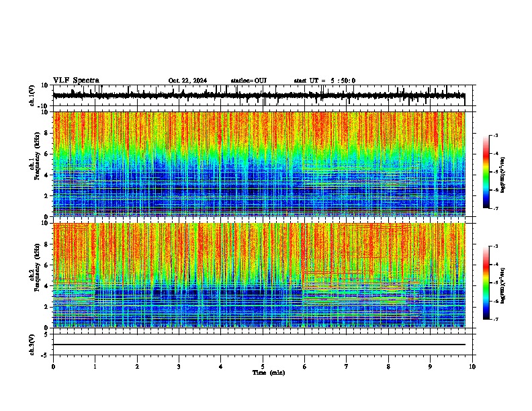The height and width of the screenshot is (411, 532).
Task: Click the time axis tick label "1"
Action: pos(95,367)
